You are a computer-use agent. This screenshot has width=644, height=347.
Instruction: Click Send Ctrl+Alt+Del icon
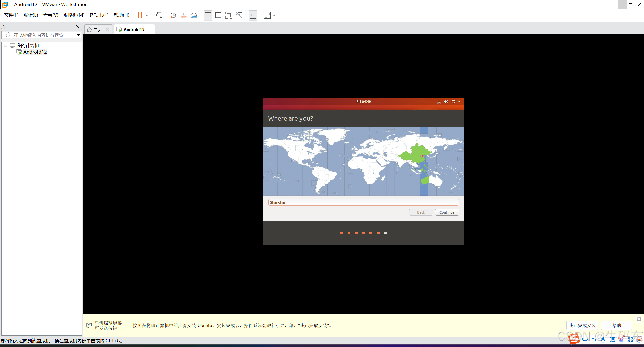pos(159,15)
